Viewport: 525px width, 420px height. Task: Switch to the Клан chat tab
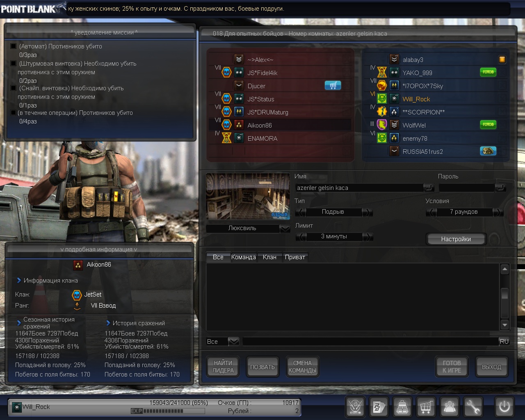[x=269, y=257]
